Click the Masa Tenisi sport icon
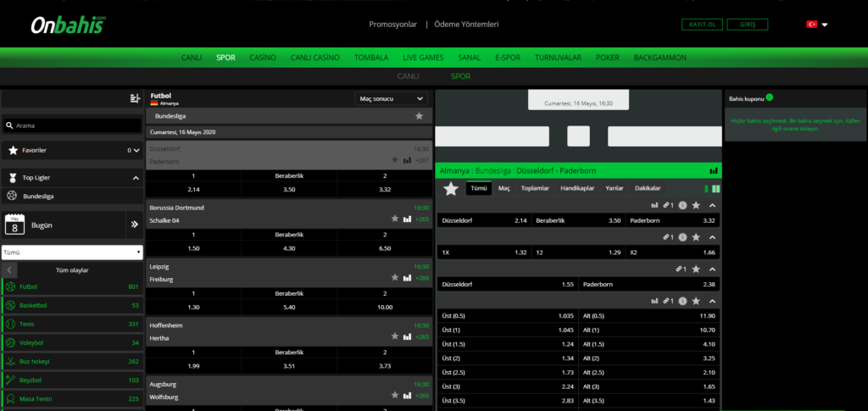This screenshot has height=411, width=868. coord(10,399)
